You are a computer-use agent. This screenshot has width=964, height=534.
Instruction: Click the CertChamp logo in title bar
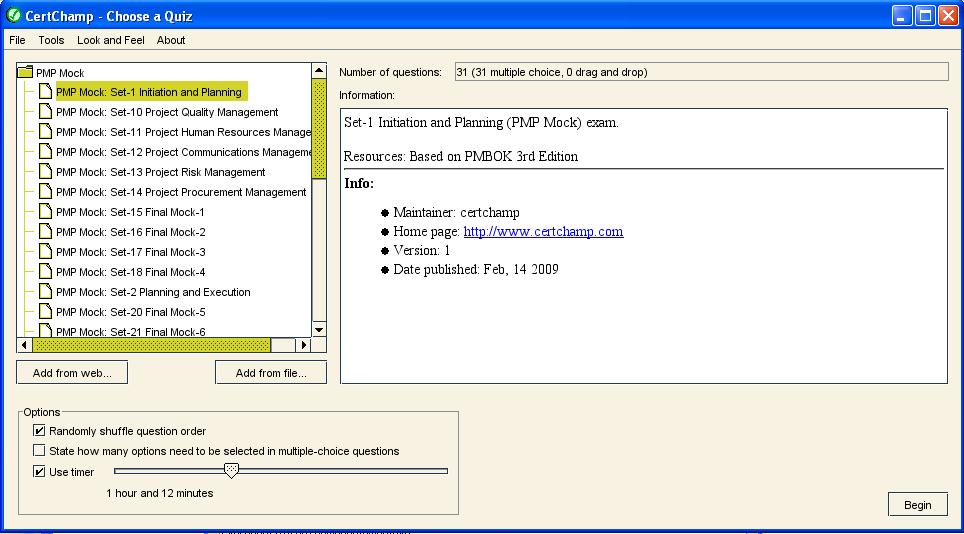coord(13,15)
